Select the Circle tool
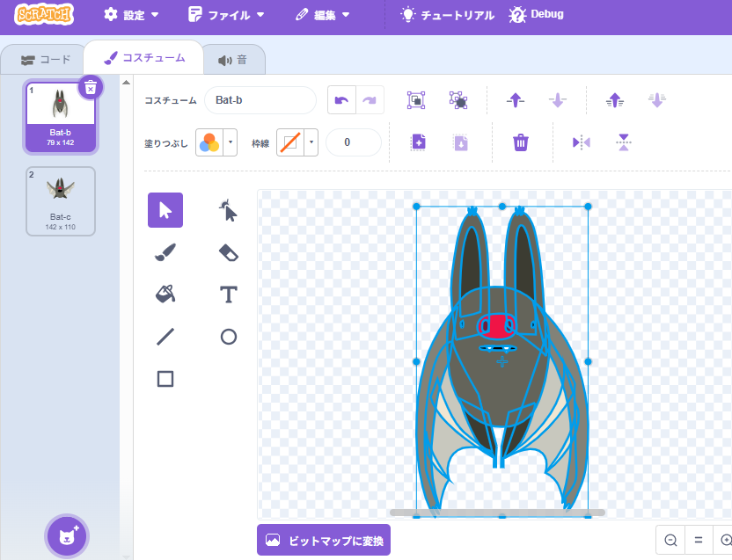 pos(228,337)
